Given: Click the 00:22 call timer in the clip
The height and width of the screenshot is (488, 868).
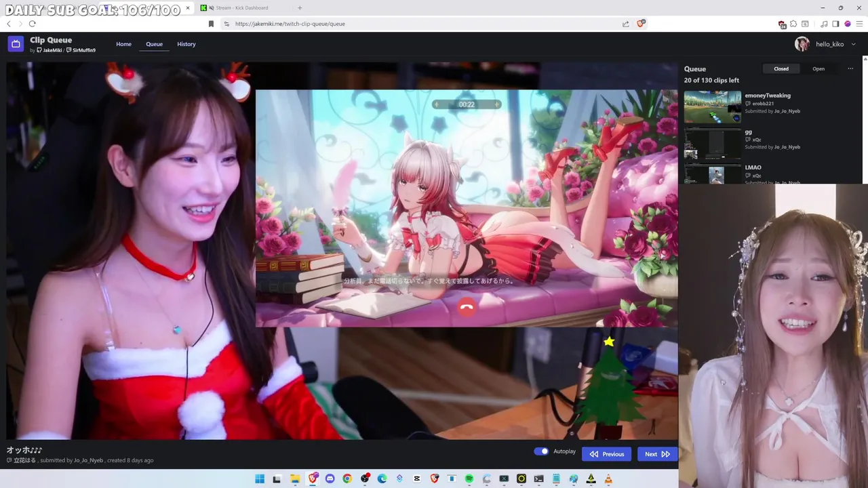Looking at the screenshot, I should (467, 104).
